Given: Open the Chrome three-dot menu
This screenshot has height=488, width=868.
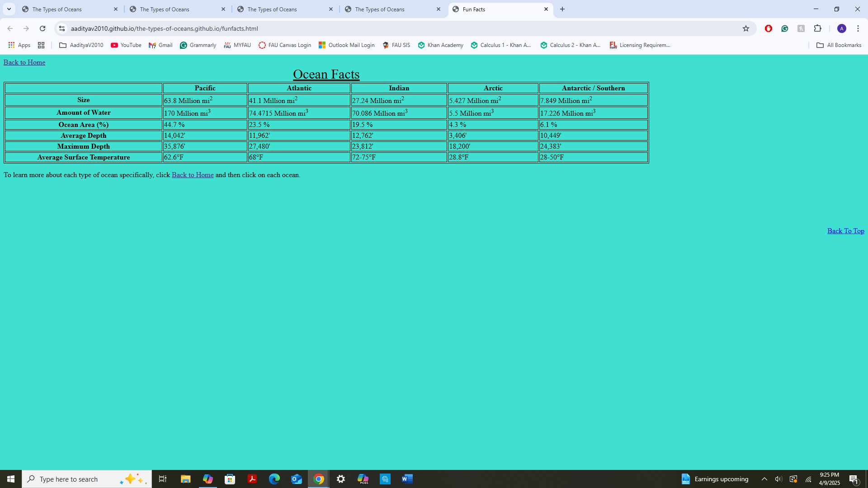Looking at the screenshot, I should coord(858,28).
